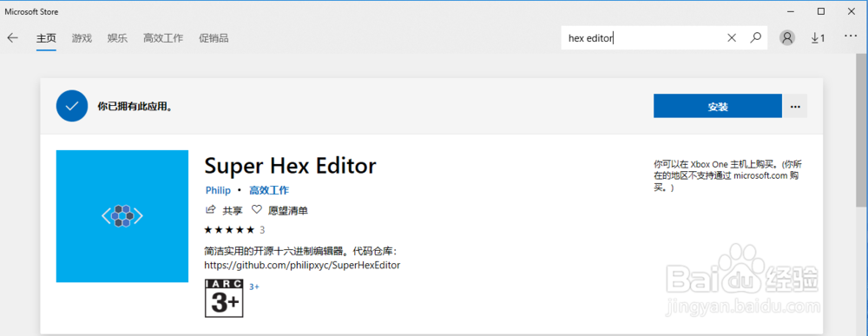The height and width of the screenshot is (336, 868).
Task: Click the Super Hex Editor app logo
Action: point(122,216)
